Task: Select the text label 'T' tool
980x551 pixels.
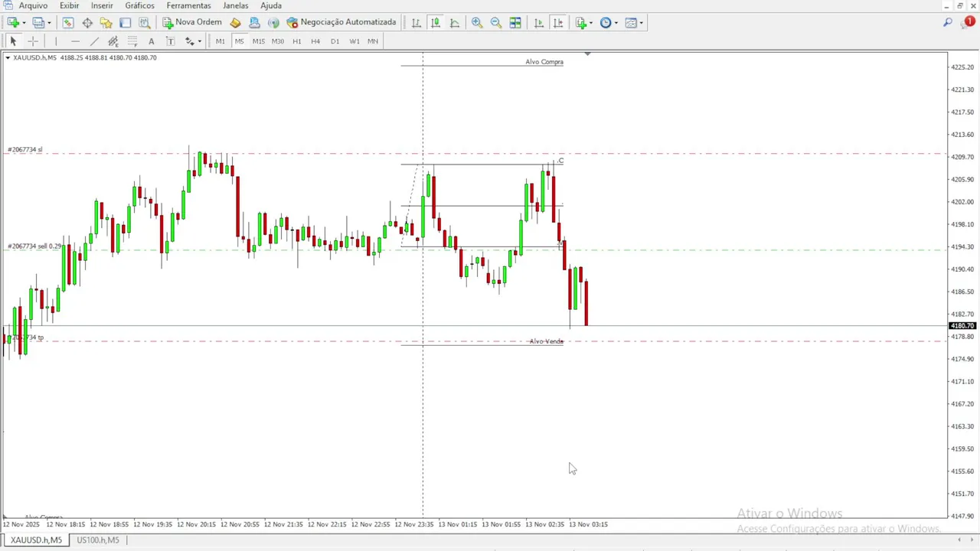Action: (170, 41)
